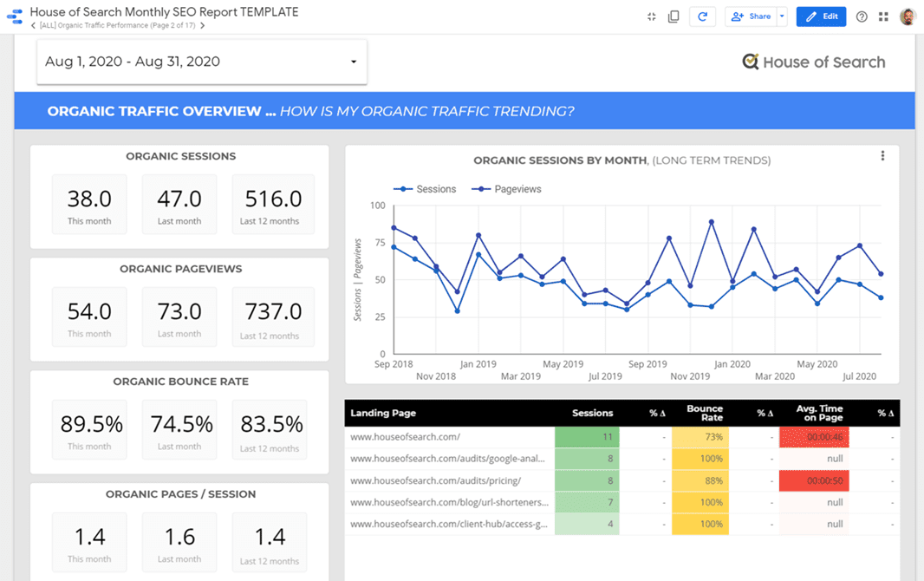Sort by Avg. Time on Page header
This screenshot has width=924, height=581.
[819, 413]
